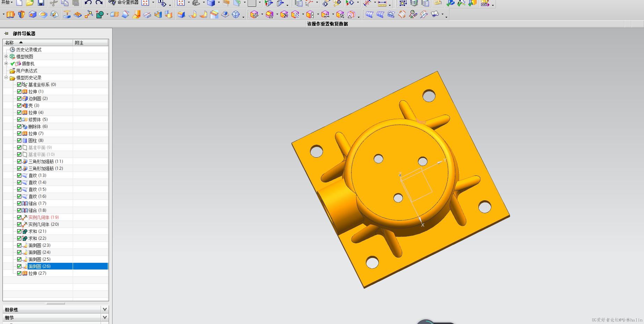Expand the 细节 panel

(105, 317)
